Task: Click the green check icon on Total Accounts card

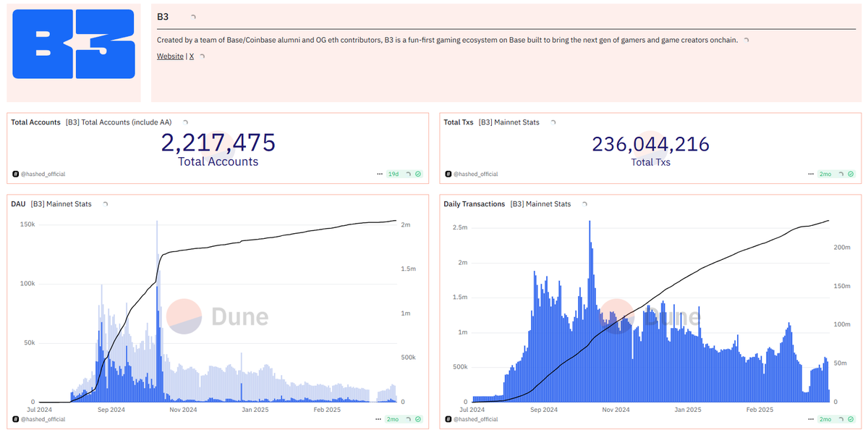Action: tap(418, 174)
